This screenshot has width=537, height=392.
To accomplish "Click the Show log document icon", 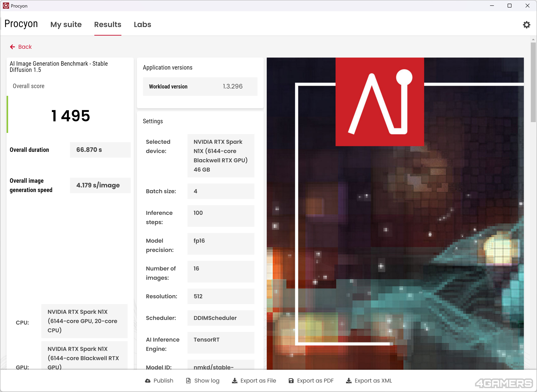I will [188, 381].
